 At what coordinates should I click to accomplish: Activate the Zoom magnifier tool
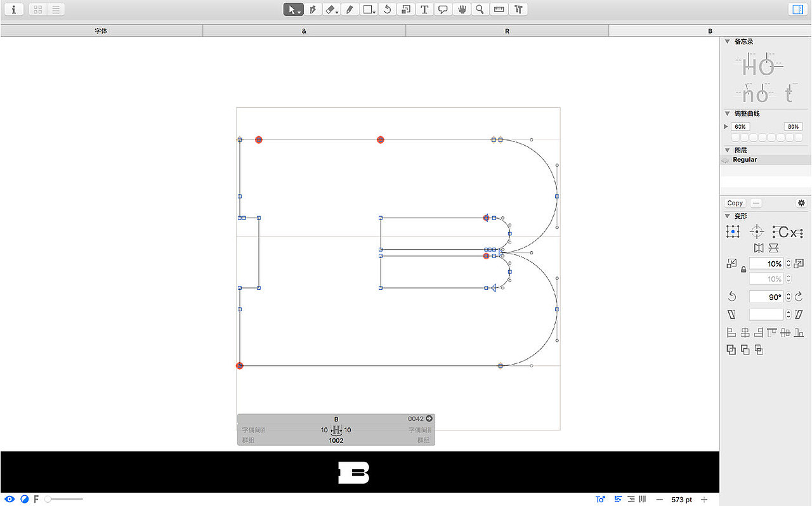(x=480, y=10)
